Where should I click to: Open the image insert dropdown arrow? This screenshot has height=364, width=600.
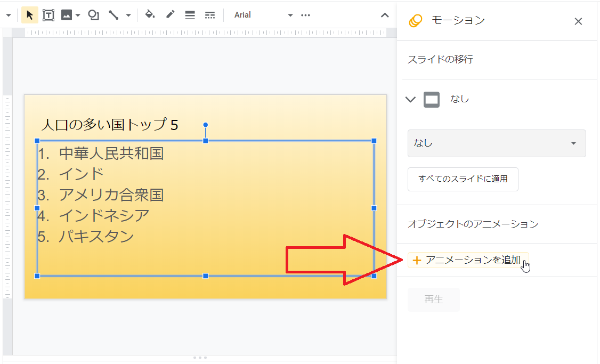click(78, 15)
